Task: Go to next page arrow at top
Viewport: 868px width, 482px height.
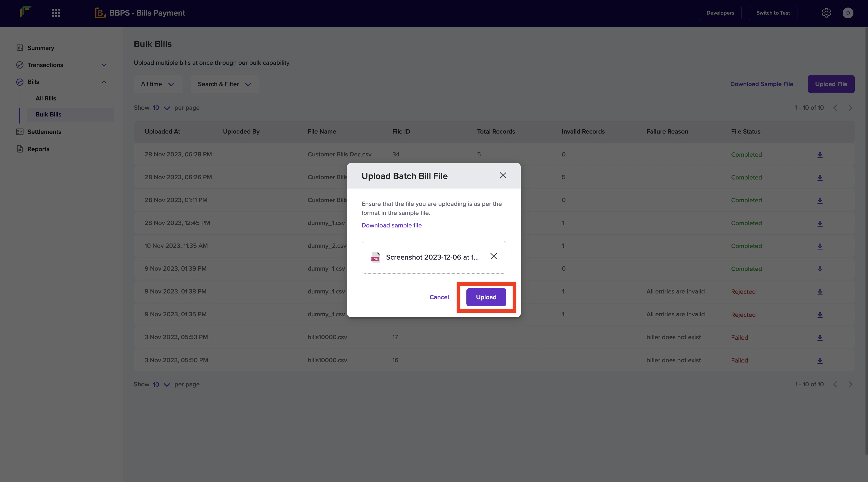Action: 850,108
